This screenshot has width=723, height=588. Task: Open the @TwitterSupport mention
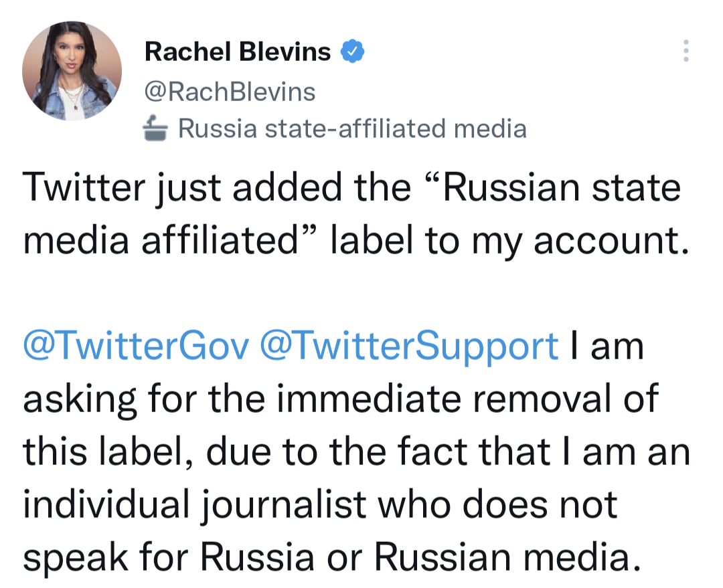point(408,347)
